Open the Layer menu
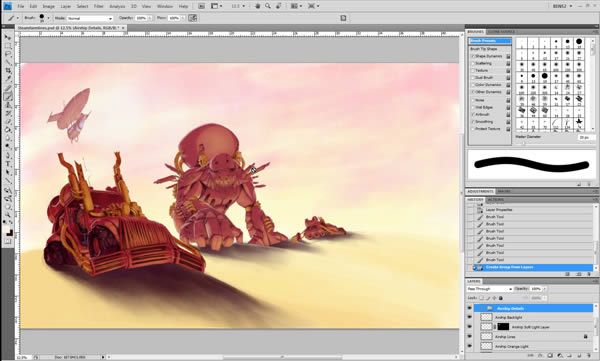The height and width of the screenshot is (361, 600). pyautogui.click(x=66, y=7)
